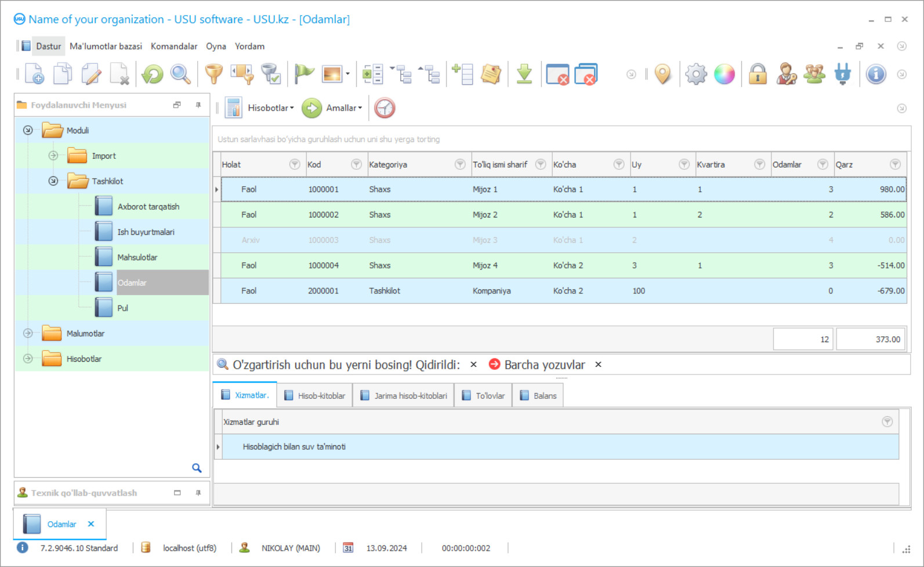924x567 pixels.
Task: Click the green download arrow icon
Action: pyautogui.click(x=524, y=74)
